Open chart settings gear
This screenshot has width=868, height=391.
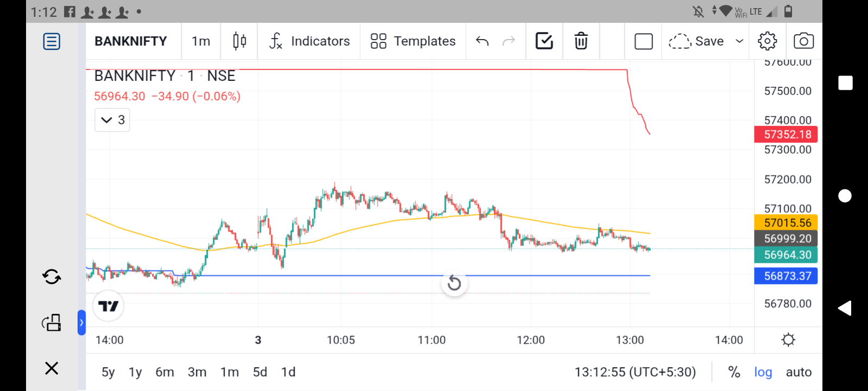[767, 41]
